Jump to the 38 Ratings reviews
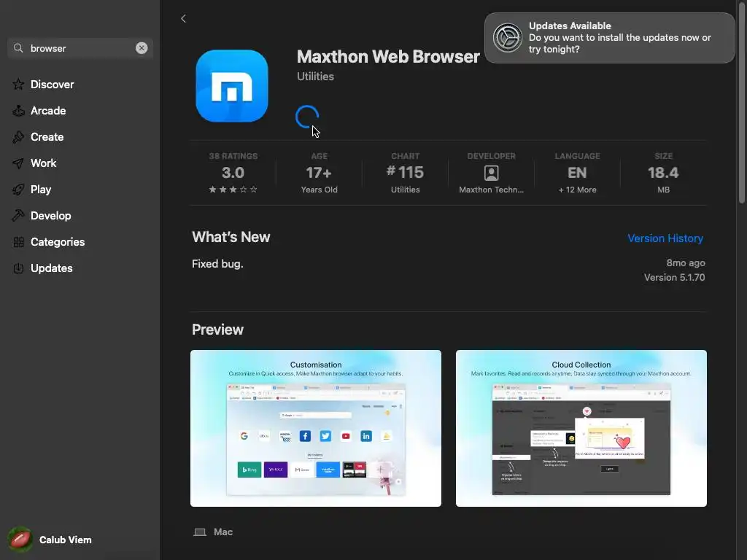Viewport: 747px width, 560px height. point(233,172)
